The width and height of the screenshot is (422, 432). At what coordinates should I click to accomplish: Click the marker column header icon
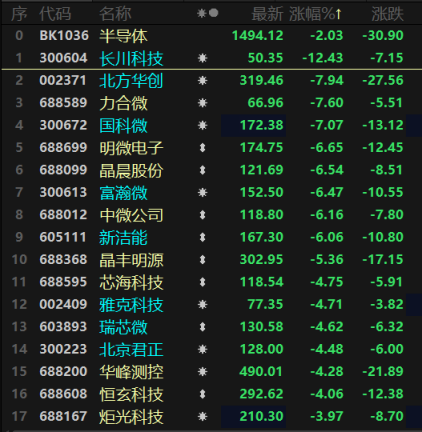(x=207, y=13)
